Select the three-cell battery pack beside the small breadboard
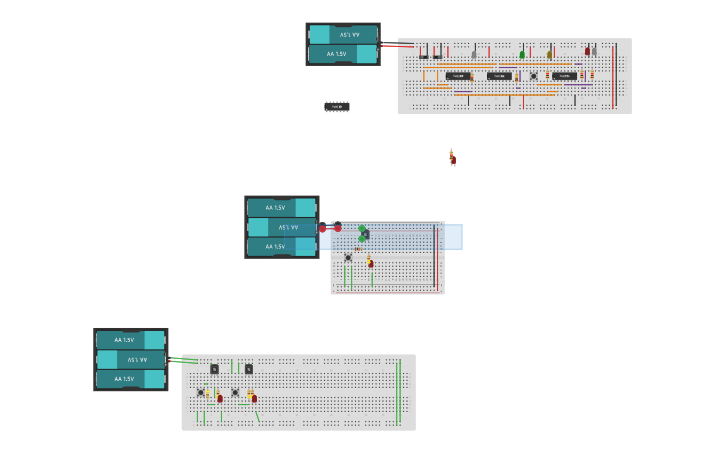The image size is (725, 453). (x=282, y=227)
